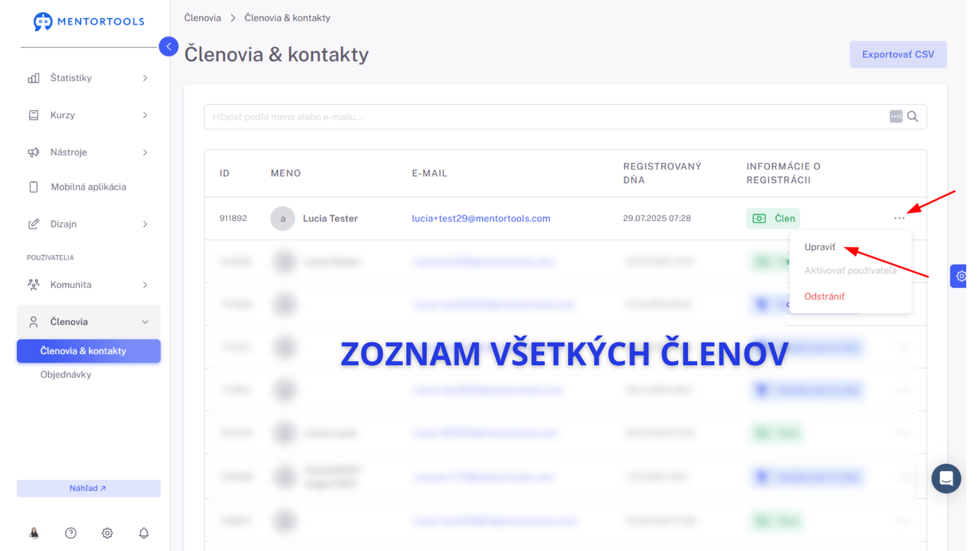The height and width of the screenshot is (551, 980).
Task: Open the lucia+test29@mentortools.com email link
Action: coord(481,218)
